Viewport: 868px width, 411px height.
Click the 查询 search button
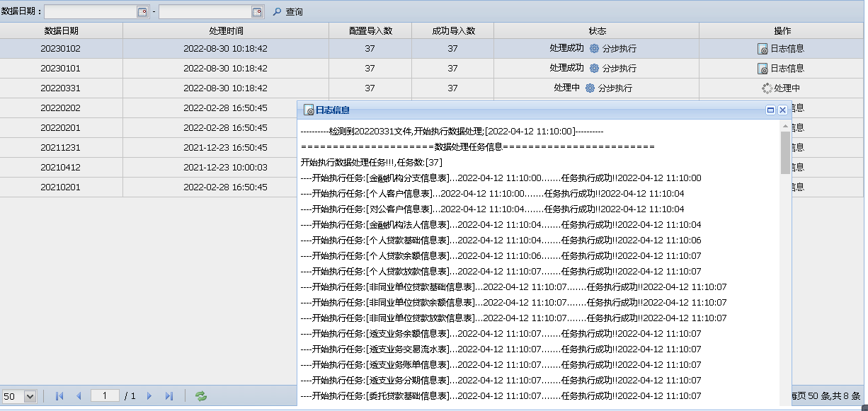click(288, 12)
